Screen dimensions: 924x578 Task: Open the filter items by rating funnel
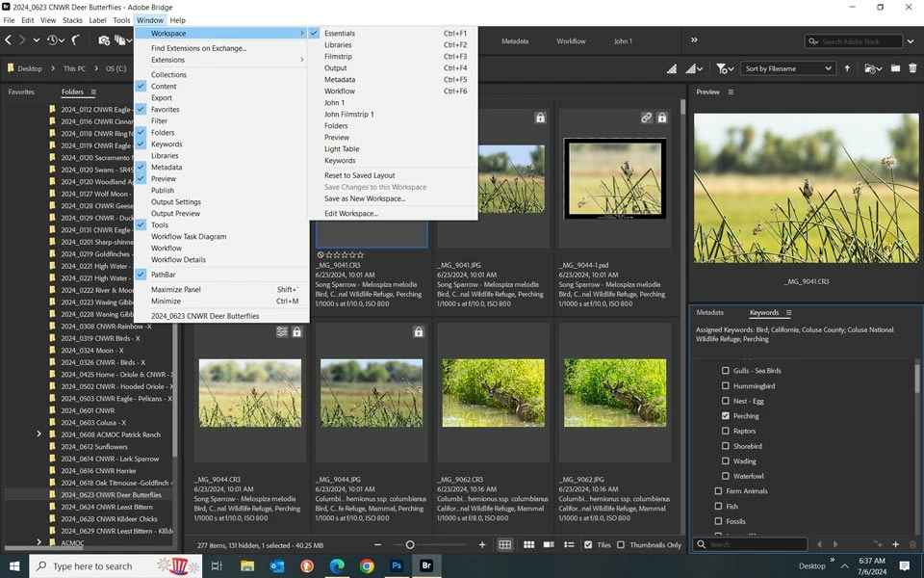(724, 69)
